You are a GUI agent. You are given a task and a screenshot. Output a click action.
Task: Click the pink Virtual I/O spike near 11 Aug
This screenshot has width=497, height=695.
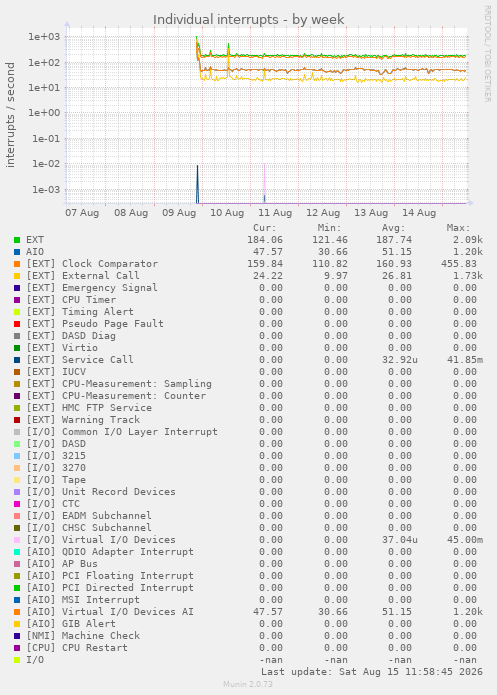click(265, 183)
